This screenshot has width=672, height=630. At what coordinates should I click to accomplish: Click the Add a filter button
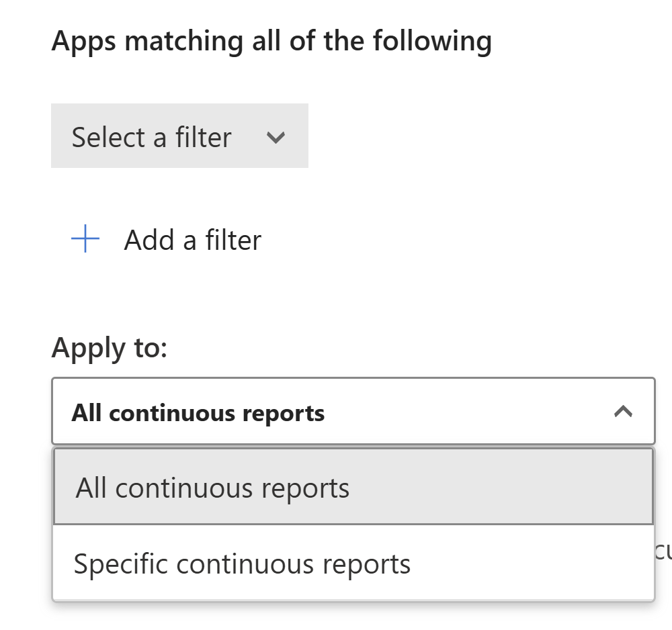pos(166,240)
